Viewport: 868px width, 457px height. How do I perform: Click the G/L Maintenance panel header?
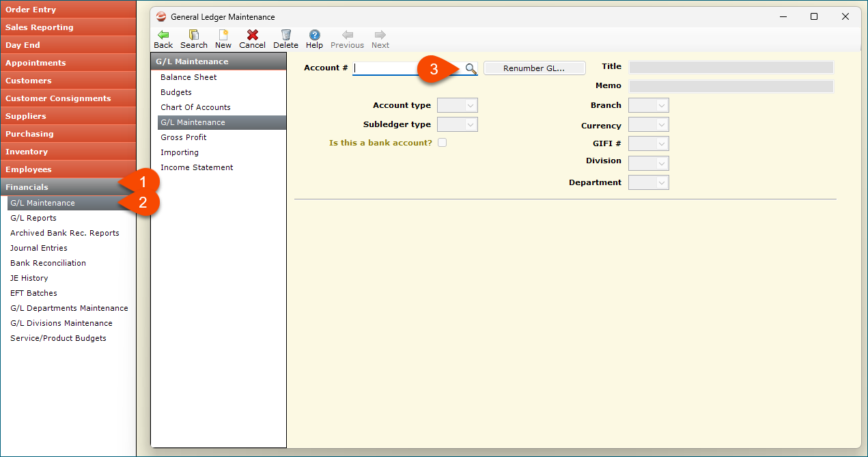pyautogui.click(x=219, y=61)
